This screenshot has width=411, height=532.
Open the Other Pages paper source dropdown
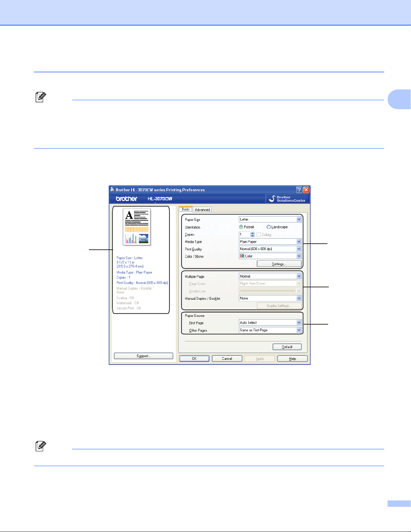[270, 330]
